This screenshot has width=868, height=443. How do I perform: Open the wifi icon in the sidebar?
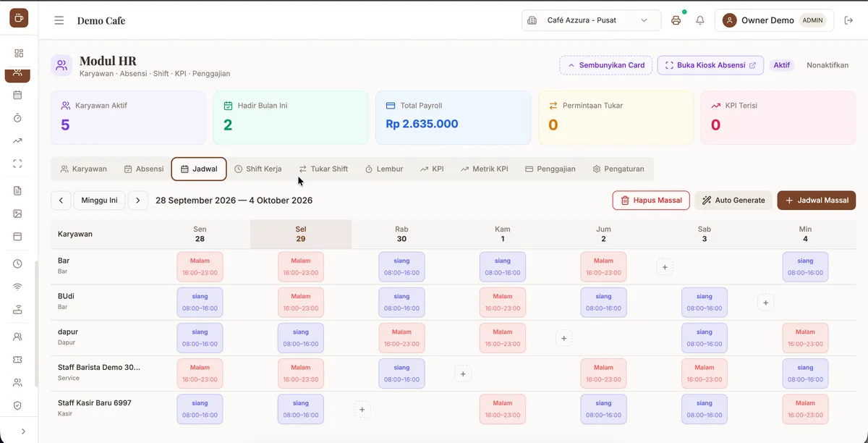pos(18,286)
